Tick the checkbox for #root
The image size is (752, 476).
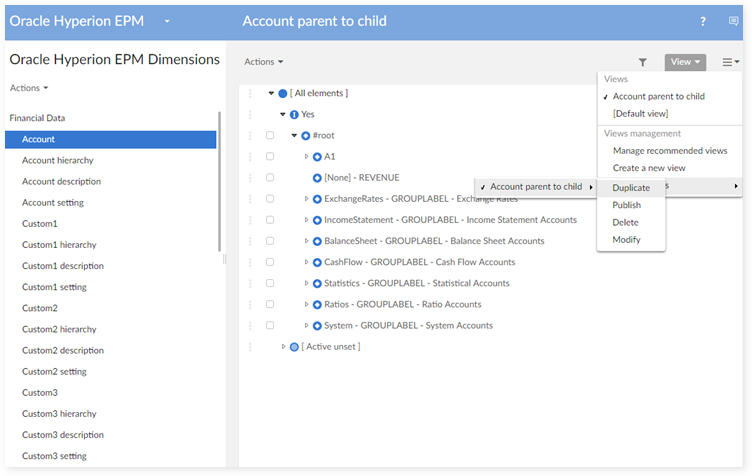[270, 135]
